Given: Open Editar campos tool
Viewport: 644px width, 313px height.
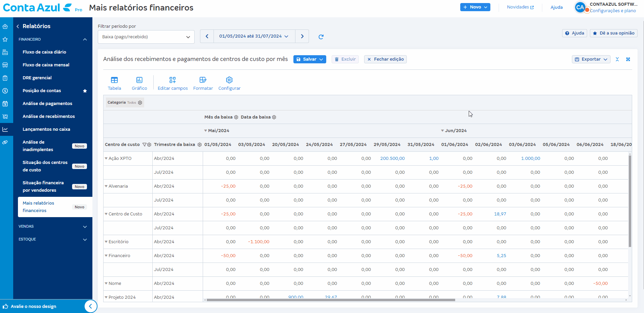Looking at the screenshot, I should pos(173,83).
